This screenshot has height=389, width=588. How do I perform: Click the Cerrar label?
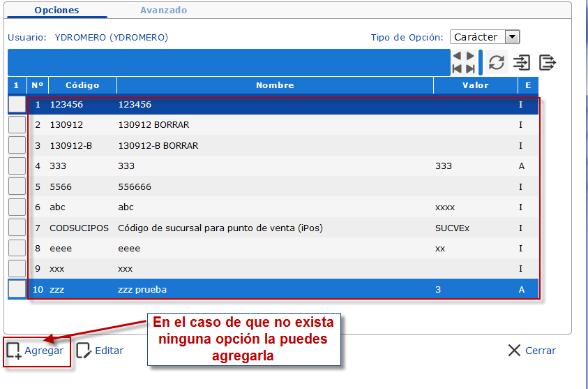coord(541,351)
